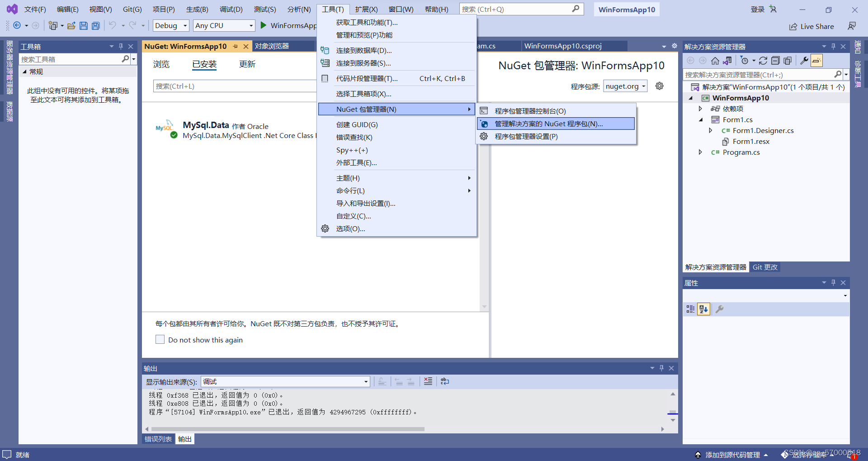The height and width of the screenshot is (461, 868).
Task: Click alphabetical sort icon in Properties panel
Action: [x=703, y=309]
